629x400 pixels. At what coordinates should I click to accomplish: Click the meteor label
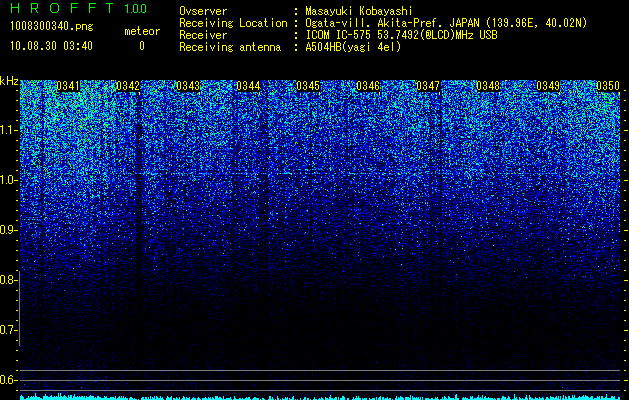(x=142, y=31)
